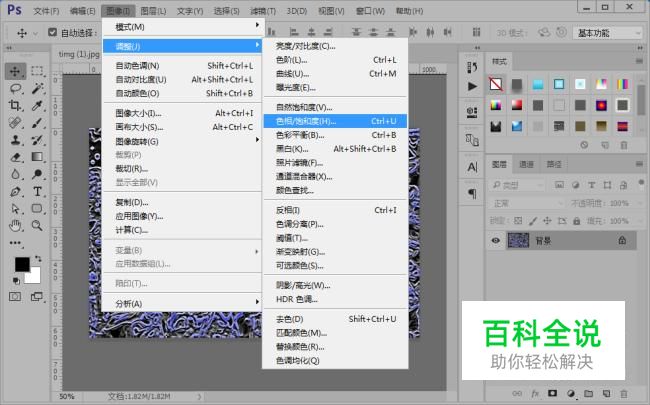Select the Gradient tool

37,157
